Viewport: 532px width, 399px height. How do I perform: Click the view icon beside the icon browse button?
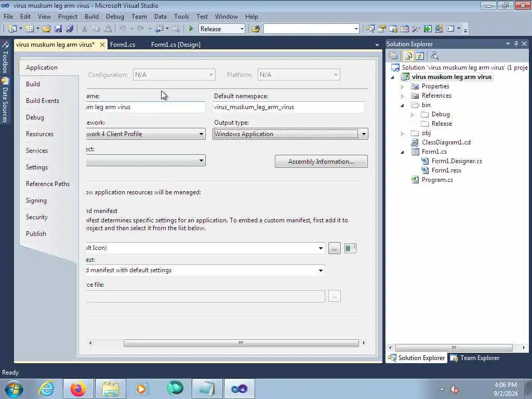(350, 248)
